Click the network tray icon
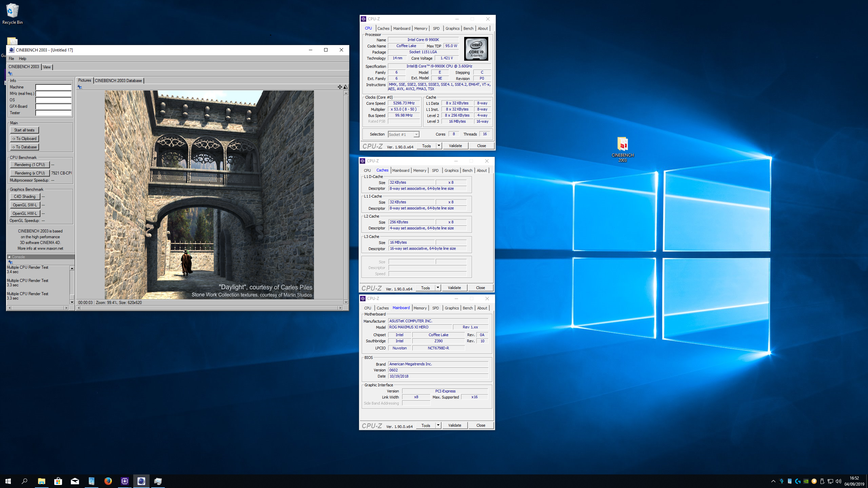 tap(830, 481)
